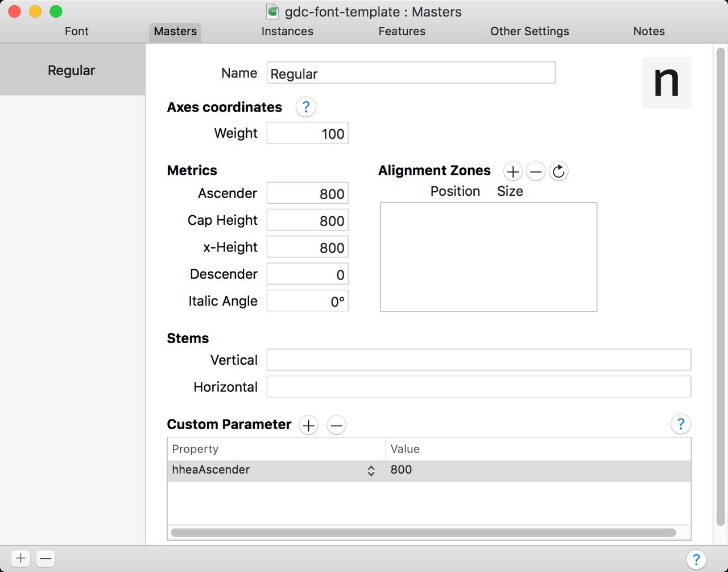Add a new custom parameter

pyautogui.click(x=309, y=425)
